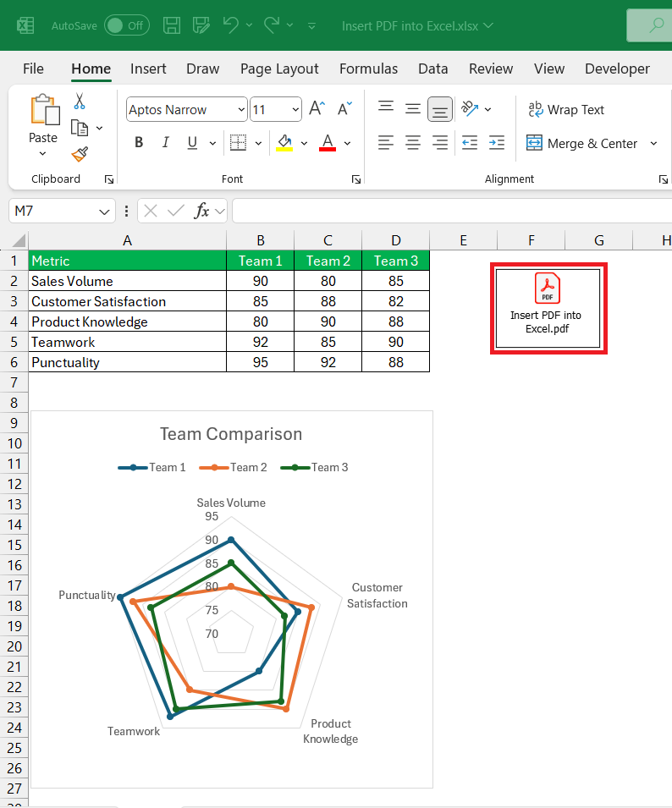Open the Review tab
This screenshot has width=672, height=808.
tap(491, 69)
